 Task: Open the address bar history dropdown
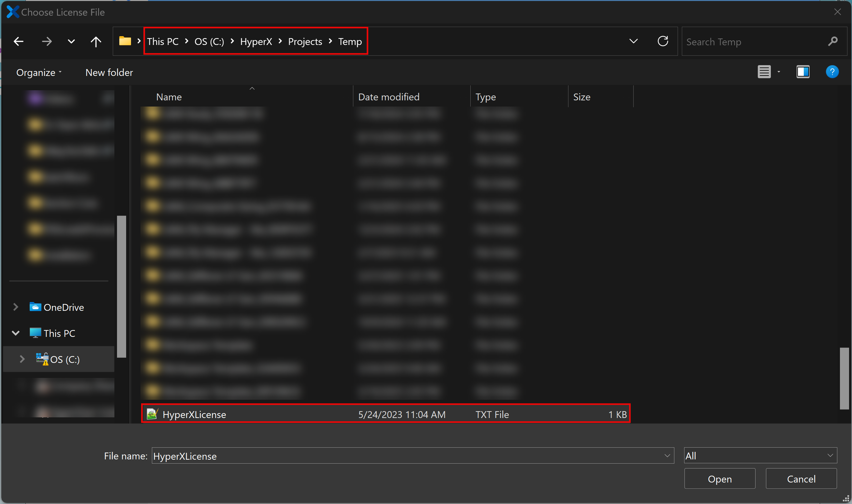click(x=633, y=41)
